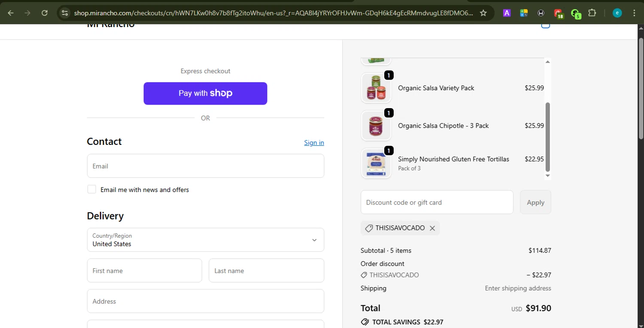
Task: Focus the Last name field
Action: [x=266, y=271]
